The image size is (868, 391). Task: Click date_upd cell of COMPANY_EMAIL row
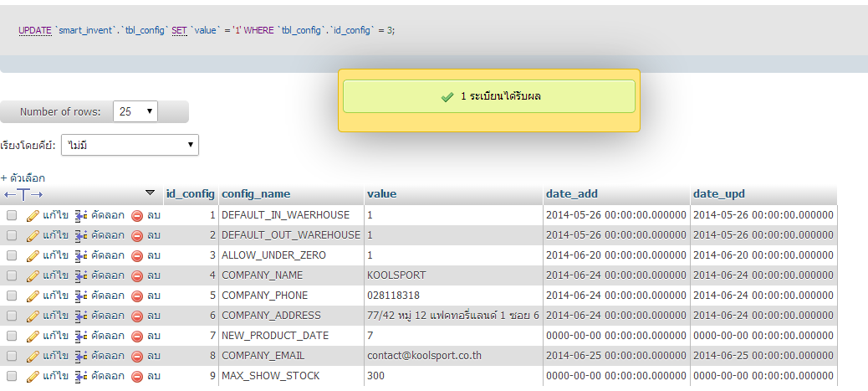tap(763, 356)
